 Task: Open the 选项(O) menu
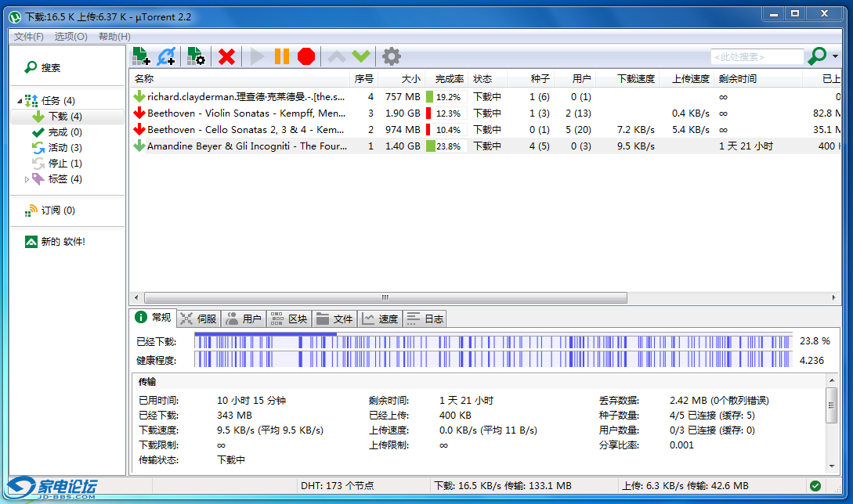[70, 37]
